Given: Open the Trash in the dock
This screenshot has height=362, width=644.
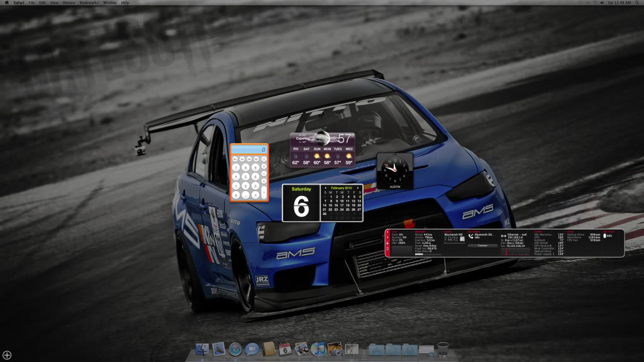Looking at the screenshot, I should (x=443, y=348).
